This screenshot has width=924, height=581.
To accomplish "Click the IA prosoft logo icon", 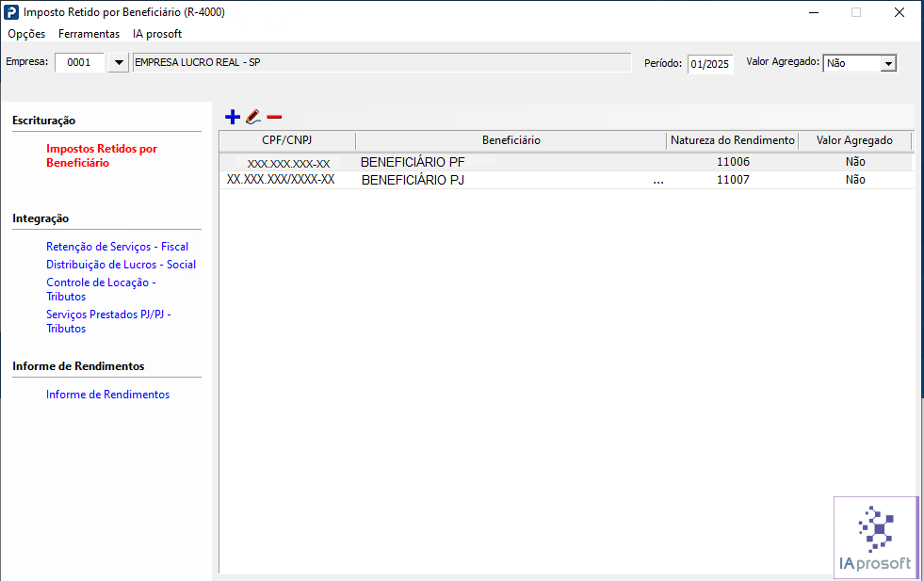I will pos(876,536).
